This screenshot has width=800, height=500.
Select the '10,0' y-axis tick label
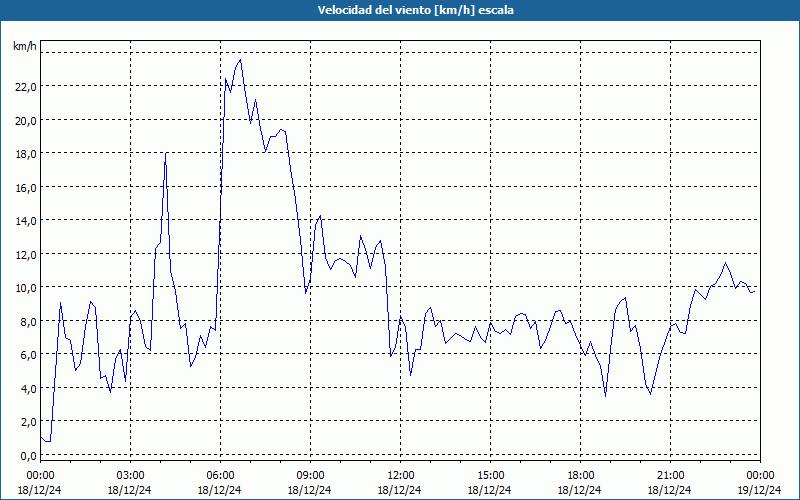pos(26,288)
